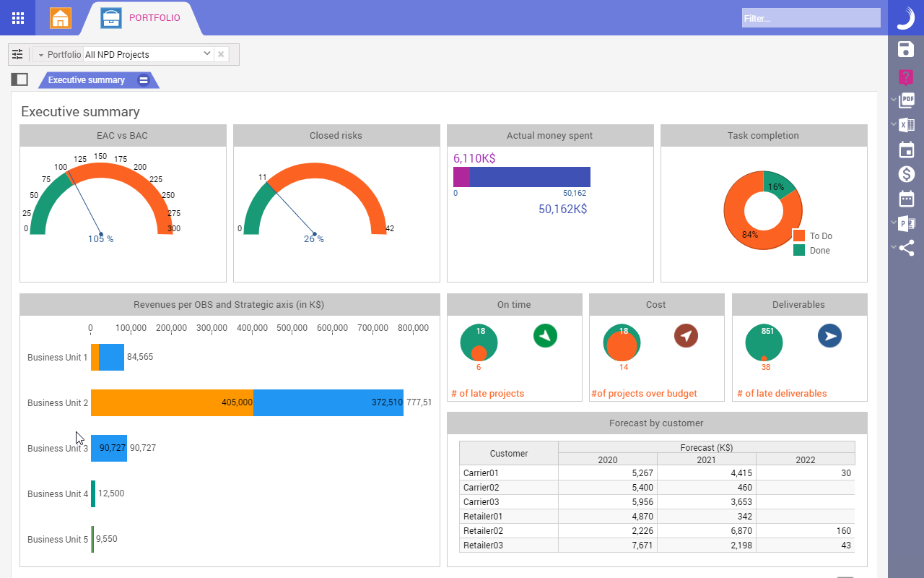Open the dollar financials icon
Viewport: 924px width, 578px height.
coord(906,173)
